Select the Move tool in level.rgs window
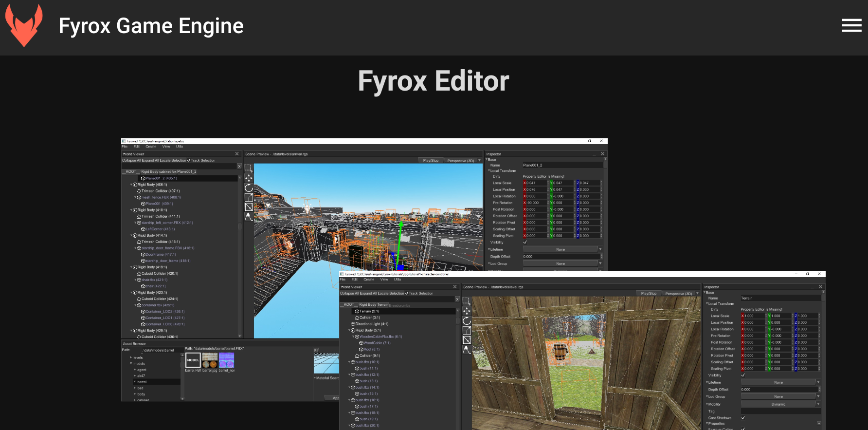868x430 pixels. pos(467,311)
